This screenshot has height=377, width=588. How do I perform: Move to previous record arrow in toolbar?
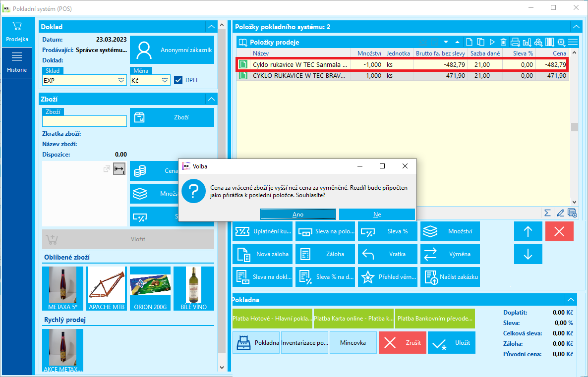coord(457,42)
